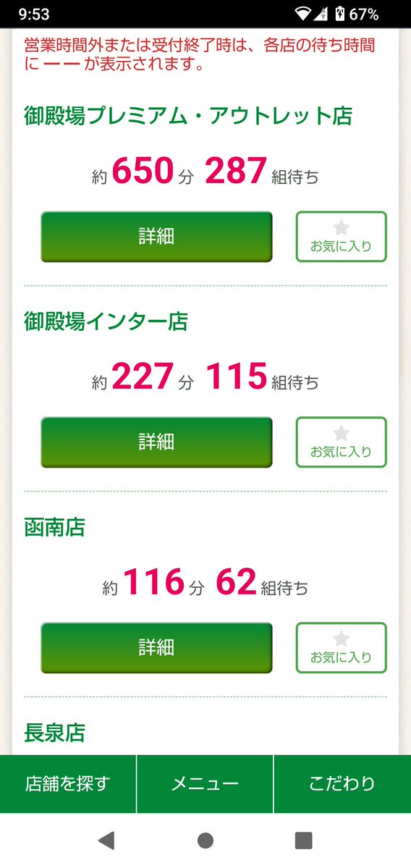Open the メニュー tab
The width and height of the screenshot is (411, 868).
pos(205,784)
